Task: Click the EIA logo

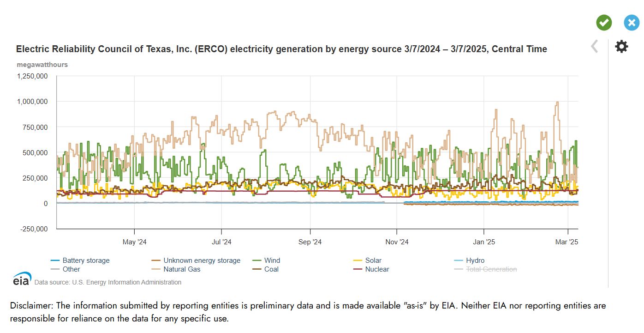Action: pyautogui.click(x=22, y=279)
